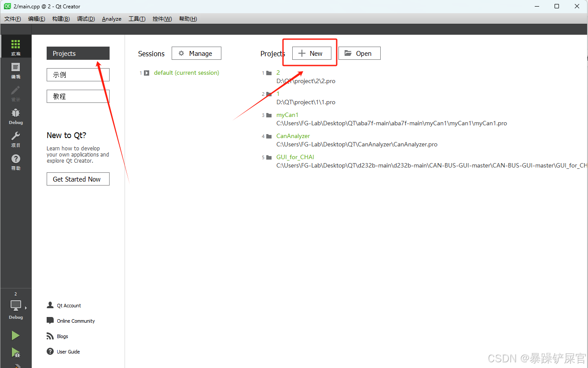Open the 控件(W) menu
This screenshot has width=588, height=368.
click(162, 19)
